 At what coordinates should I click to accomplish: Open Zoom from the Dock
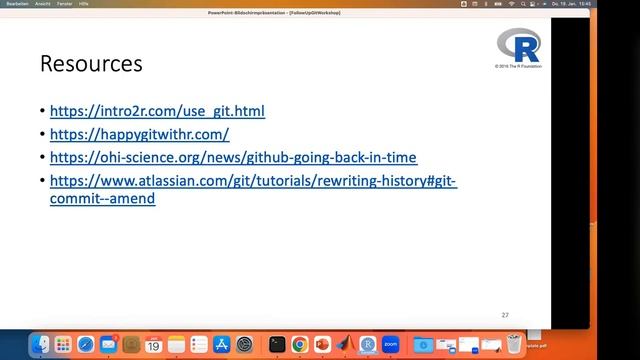391,345
